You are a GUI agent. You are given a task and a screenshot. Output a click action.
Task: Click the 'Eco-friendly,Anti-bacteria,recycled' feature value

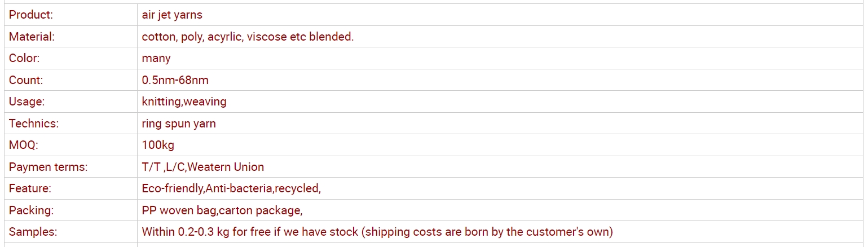pyautogui.click(x=230, y=188)
